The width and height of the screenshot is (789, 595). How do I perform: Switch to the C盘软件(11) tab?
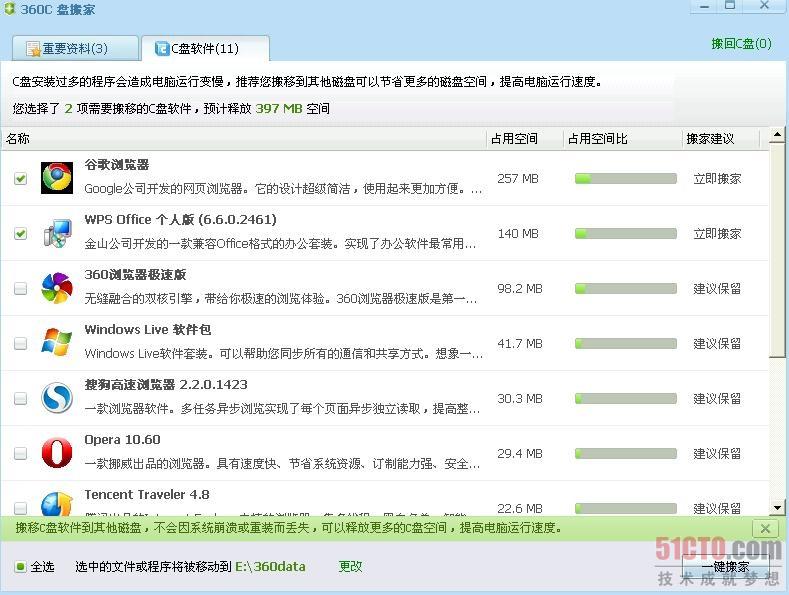pyautogui.click(x=205, y=48)
